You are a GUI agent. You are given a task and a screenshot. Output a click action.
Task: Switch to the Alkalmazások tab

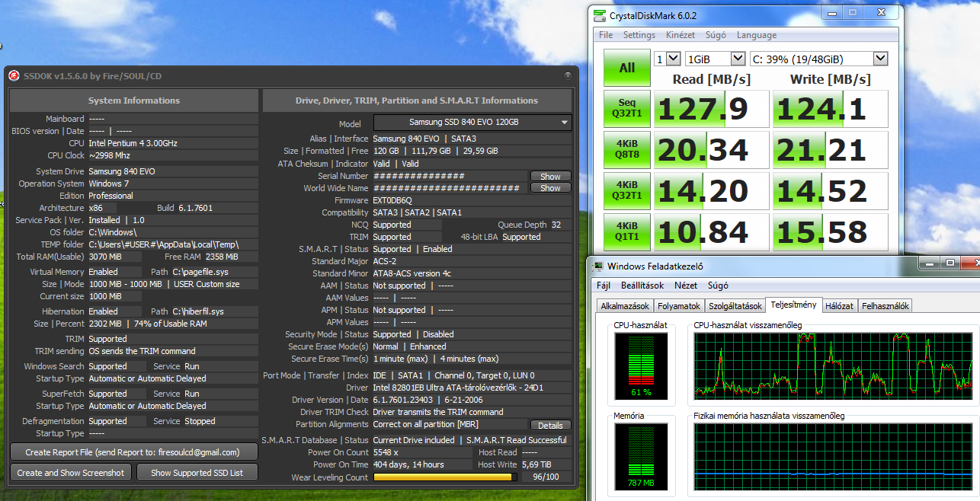pyautogui.click(x=625, y=306)
